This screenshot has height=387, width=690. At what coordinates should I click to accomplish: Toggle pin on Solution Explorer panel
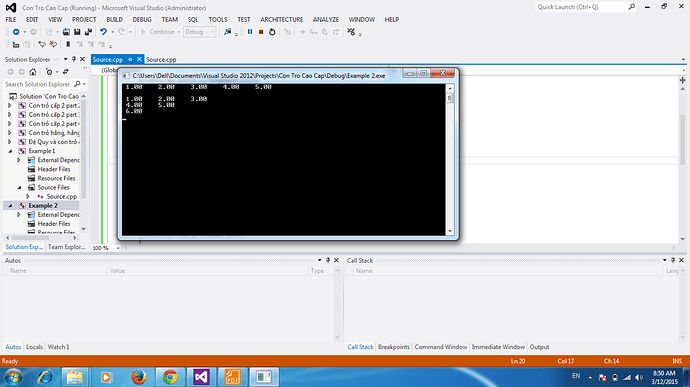(x=73, y=59)
